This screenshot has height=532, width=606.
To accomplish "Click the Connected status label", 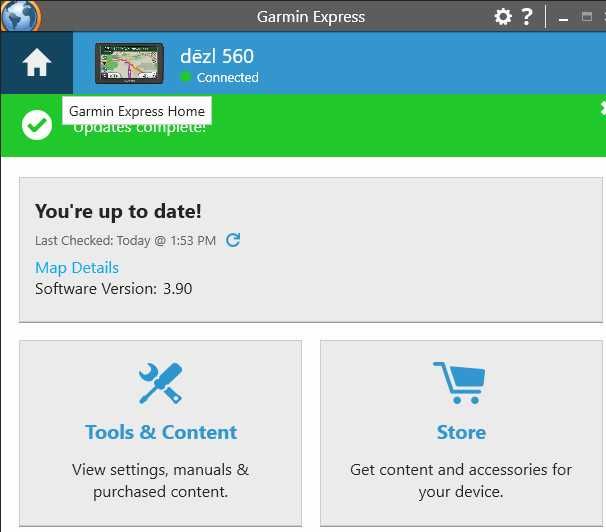I will (228, 78).
